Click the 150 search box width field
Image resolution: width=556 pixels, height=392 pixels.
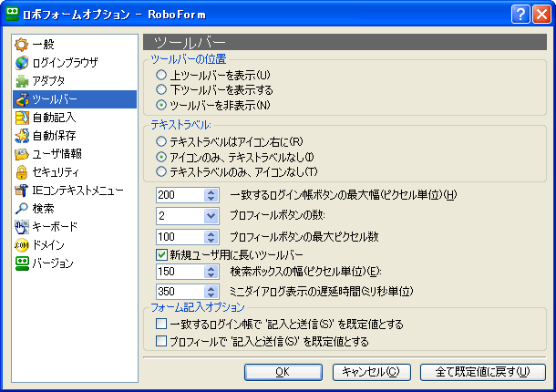[180, 272]
